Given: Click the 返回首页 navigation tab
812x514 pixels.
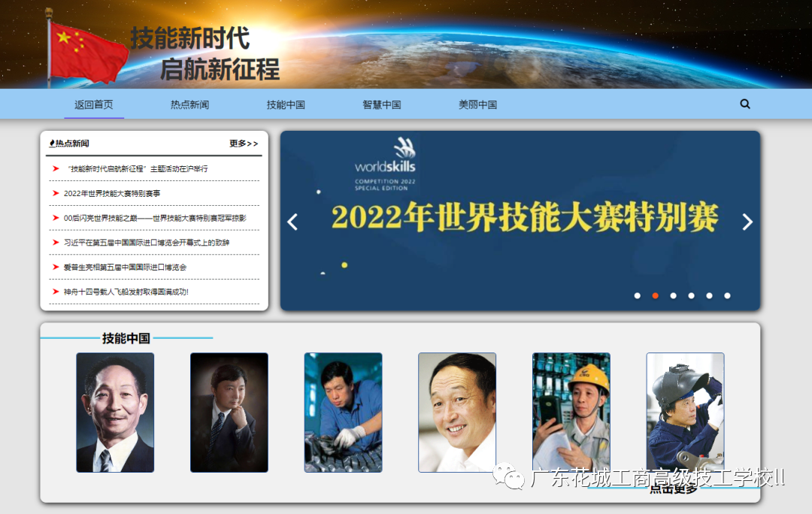Looking at the screenshot, I should [x=93, y=104].
